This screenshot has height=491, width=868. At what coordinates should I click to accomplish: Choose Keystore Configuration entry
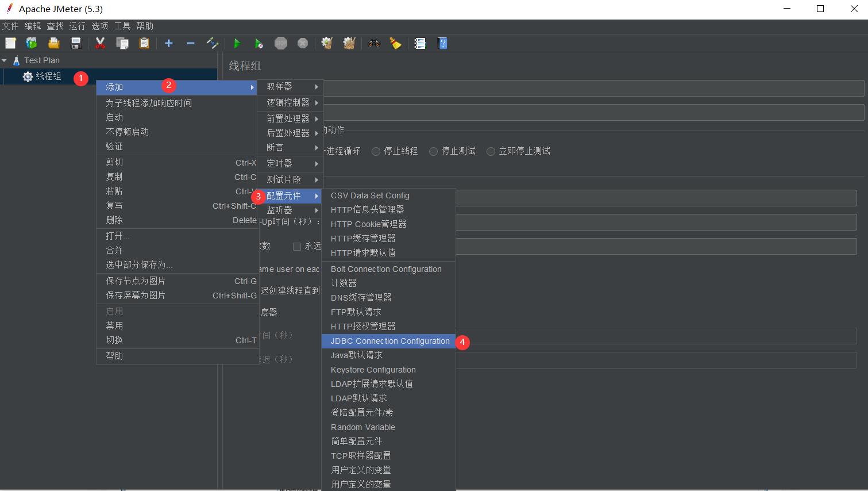[388, 370]
